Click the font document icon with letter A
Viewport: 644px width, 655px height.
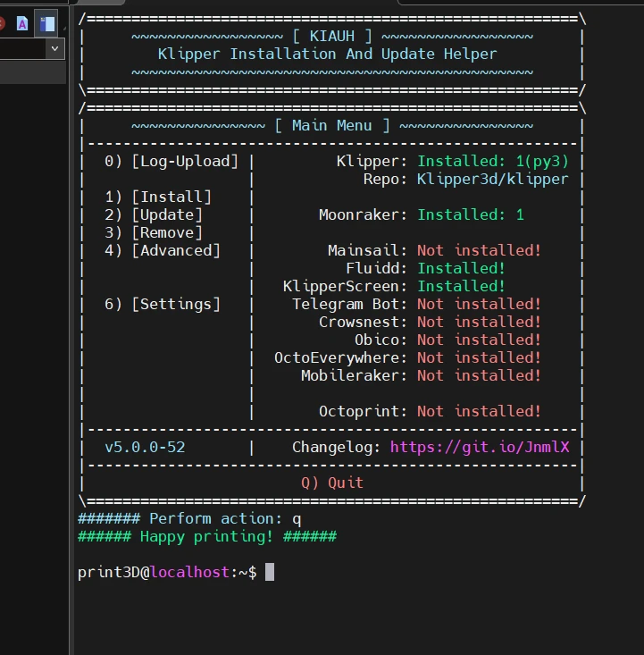click(x=22, y=23)
